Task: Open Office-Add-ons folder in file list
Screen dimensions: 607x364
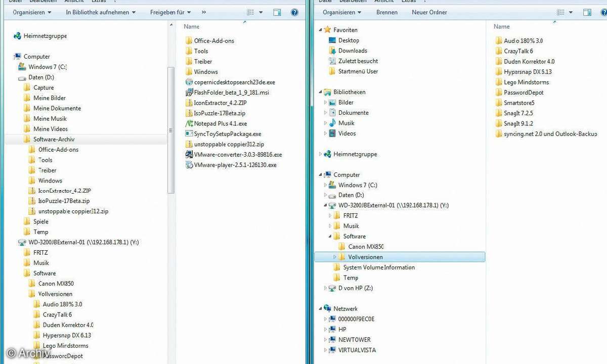Action: click(x=209, y=40)
